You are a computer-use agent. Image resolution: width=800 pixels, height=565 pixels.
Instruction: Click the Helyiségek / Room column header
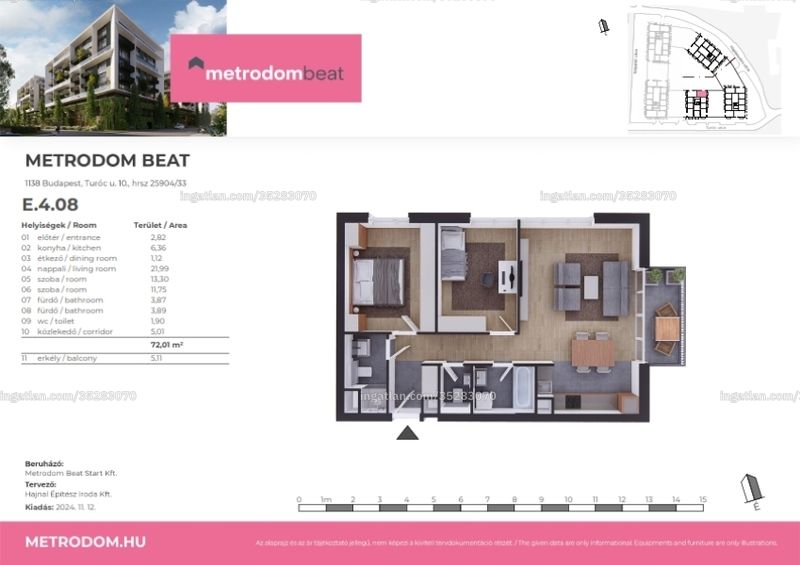pos(59,225)
